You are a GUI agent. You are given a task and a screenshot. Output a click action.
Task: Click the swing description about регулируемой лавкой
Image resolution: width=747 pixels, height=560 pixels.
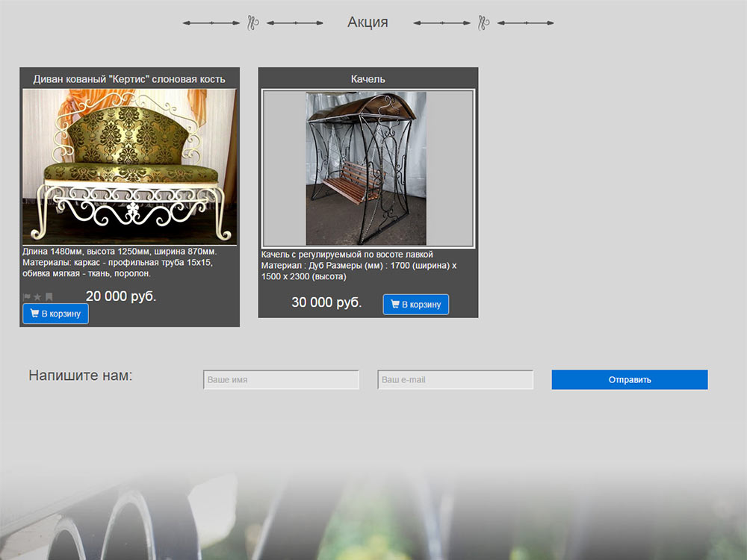point(359,265)
